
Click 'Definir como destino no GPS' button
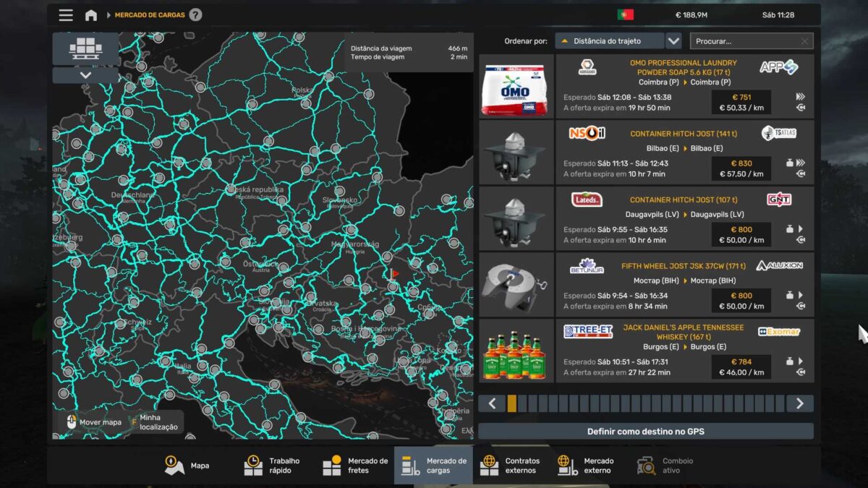click(x=645, y=432)
